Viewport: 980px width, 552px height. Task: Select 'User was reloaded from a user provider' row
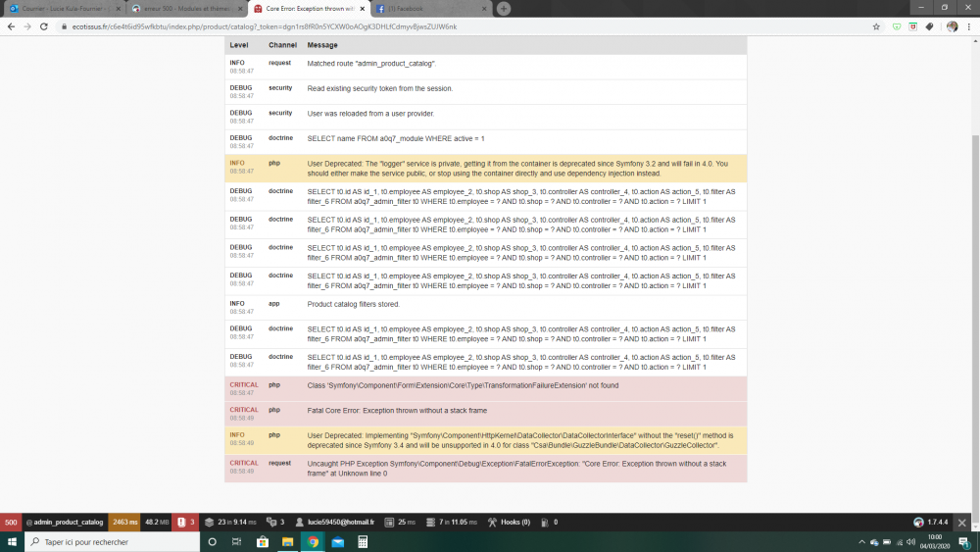pos(486,117)
